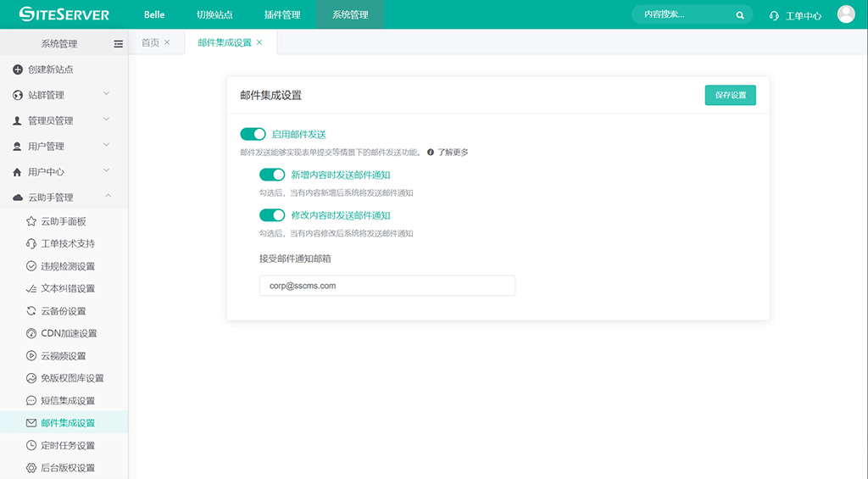Click the 保存设置 button

click(730, 95)
